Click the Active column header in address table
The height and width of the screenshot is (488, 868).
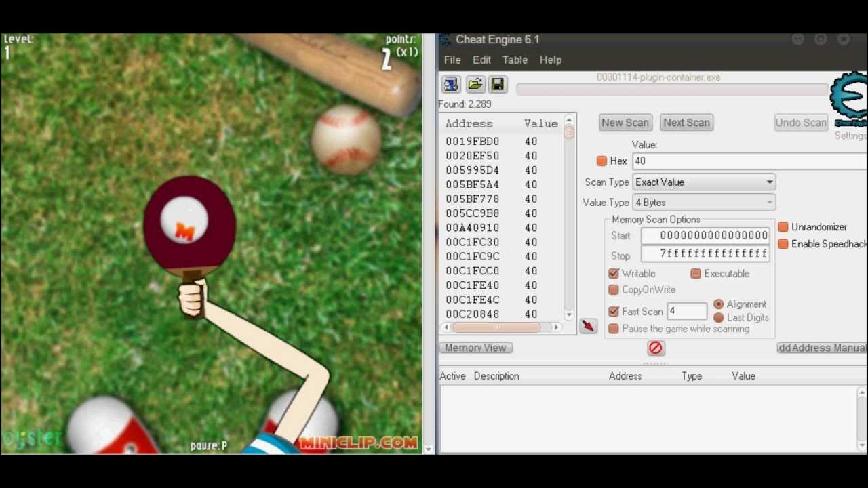[x=452, y=376]
